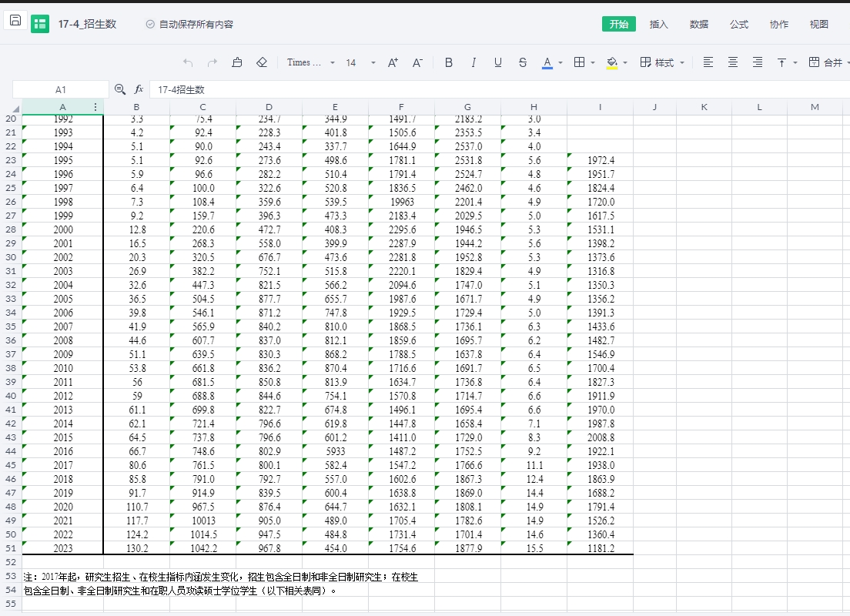This screenshot has width=850, height=616.
Task: Click the 合并 merge cells button
Action: click(826, 62)
